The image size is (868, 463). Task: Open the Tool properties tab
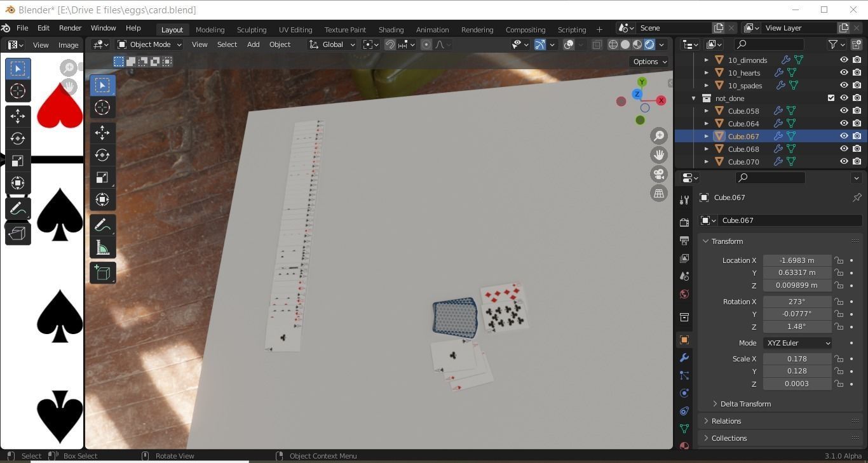[x=684, y=200]
